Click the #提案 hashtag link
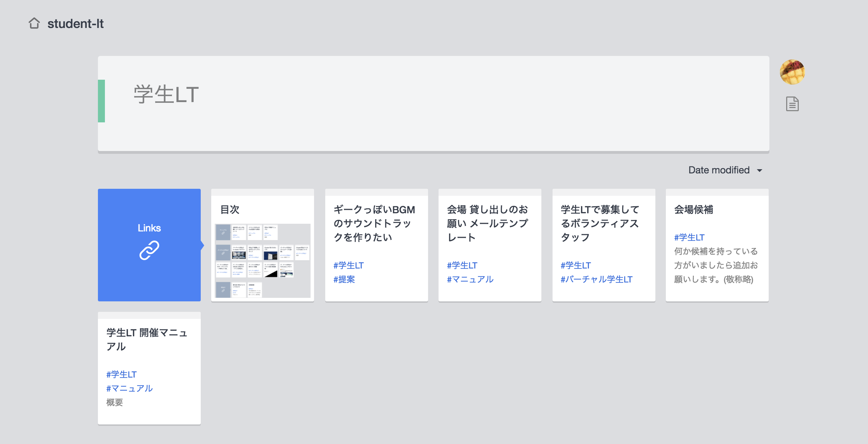This screenshot has height=444, width=868. tap(344, 279)
